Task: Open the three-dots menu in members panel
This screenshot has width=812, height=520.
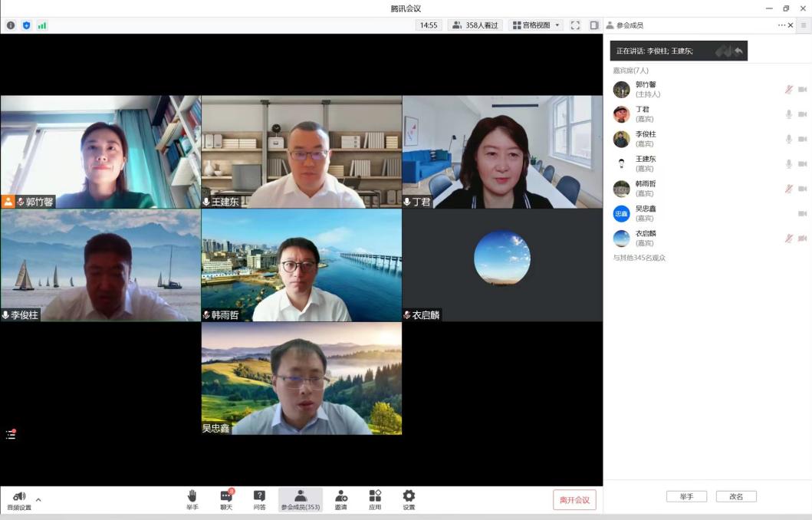Action: click(781, 25)
